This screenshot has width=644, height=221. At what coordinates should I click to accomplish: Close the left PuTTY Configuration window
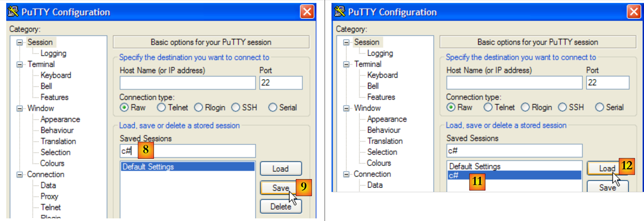tap(307, 12)
